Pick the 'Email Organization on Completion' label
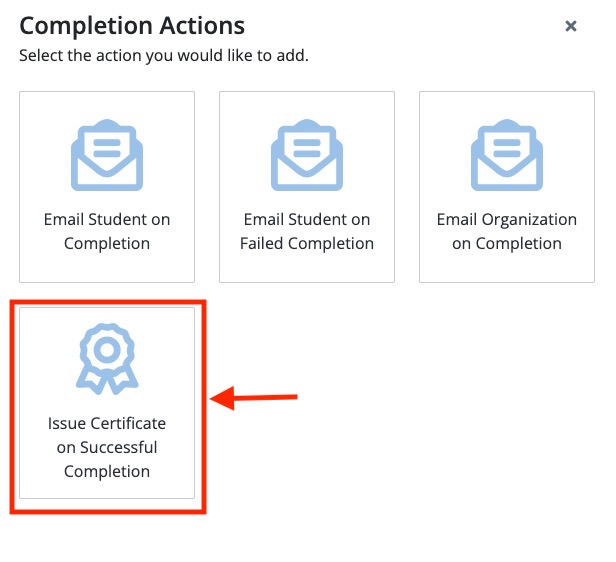This screenshot has height=562, width=616. (507, 231)
